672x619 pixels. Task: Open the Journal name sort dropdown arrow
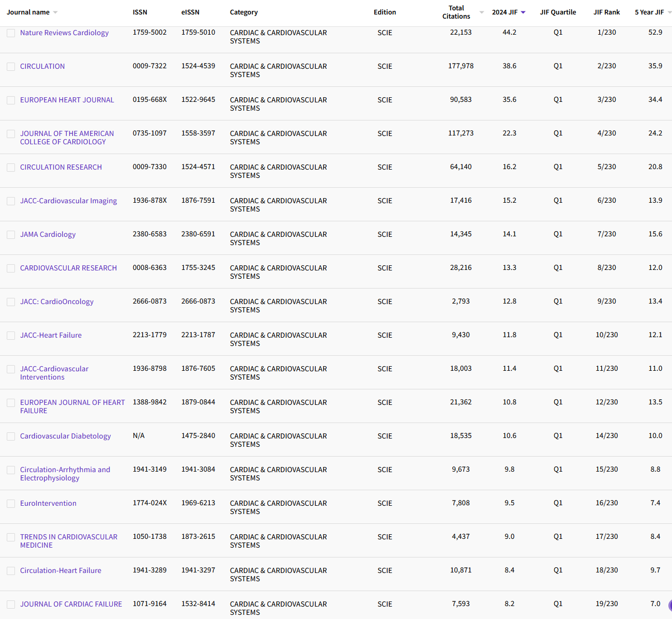(x=56, y=12)
